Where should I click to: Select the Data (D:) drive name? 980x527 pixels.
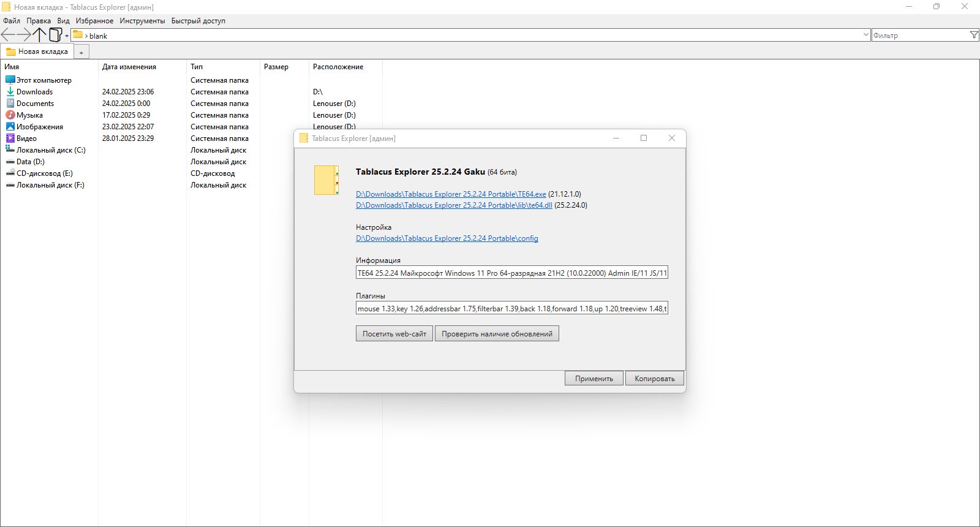(31, 162)
